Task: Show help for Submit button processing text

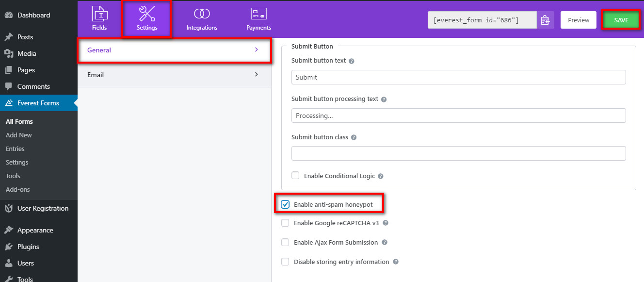Action: pos(384,100)
